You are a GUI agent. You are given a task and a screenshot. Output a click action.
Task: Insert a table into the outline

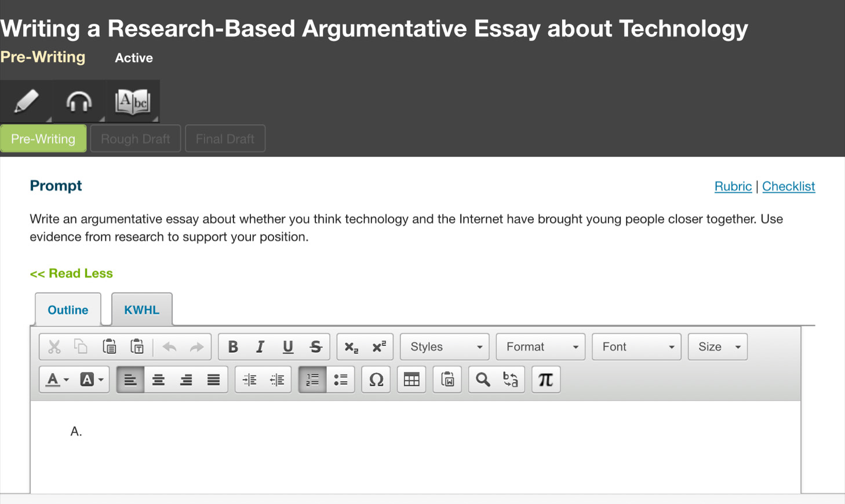point(411,379)
